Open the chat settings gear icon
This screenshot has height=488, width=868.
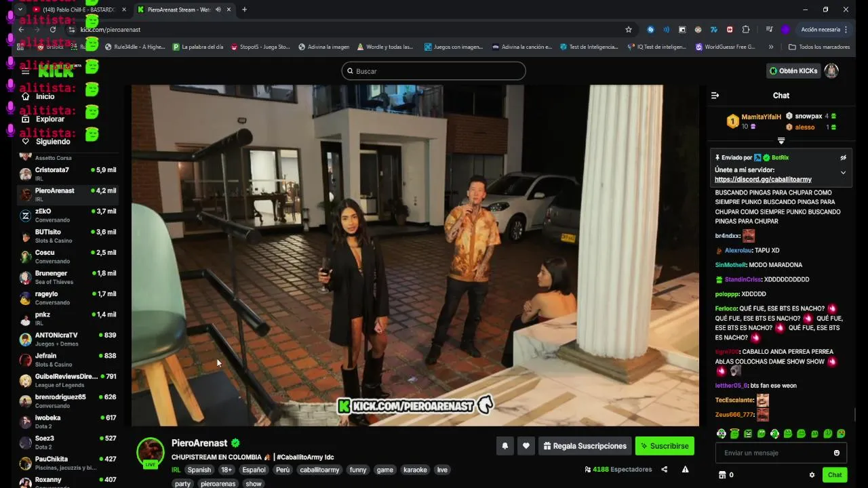pos(812,475)
